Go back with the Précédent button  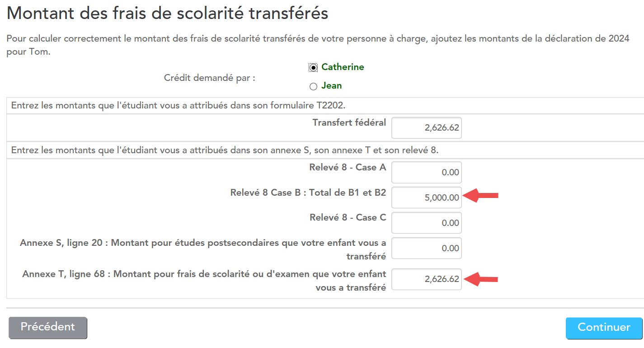(48, 328)
